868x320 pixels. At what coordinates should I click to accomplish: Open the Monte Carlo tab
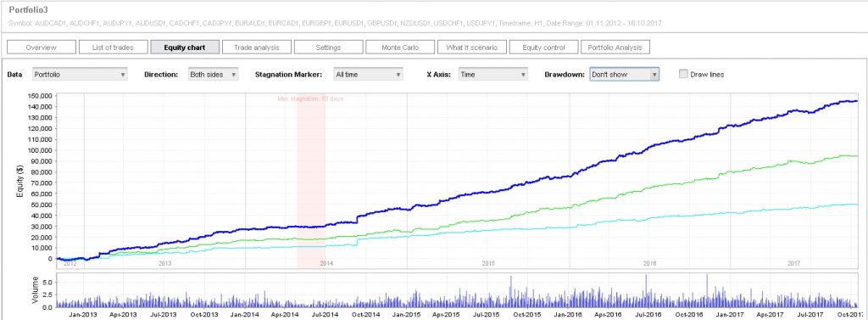(400, 48)
